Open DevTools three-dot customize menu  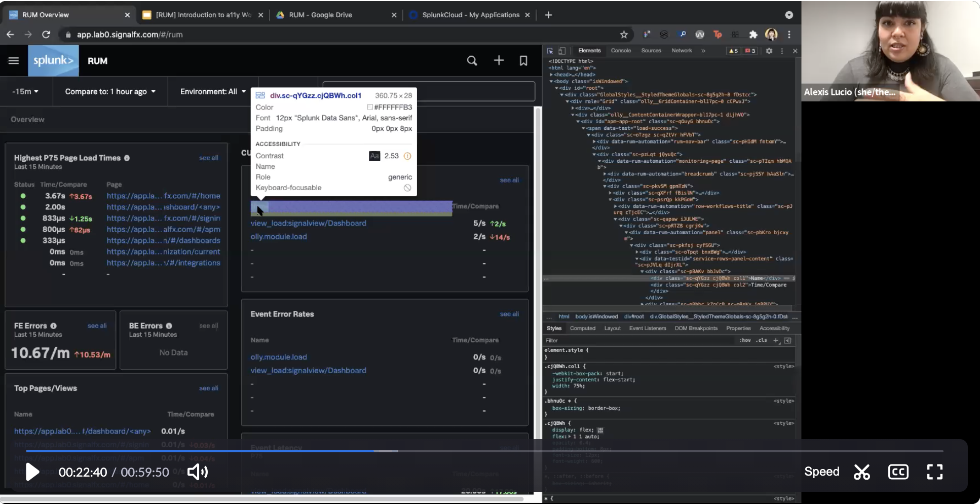(782, 51)
